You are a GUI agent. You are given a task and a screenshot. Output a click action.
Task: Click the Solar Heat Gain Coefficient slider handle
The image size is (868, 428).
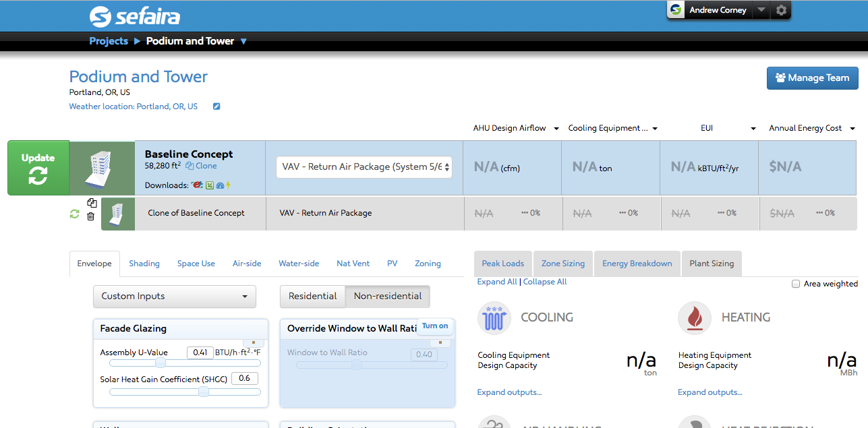click(204, 392)
